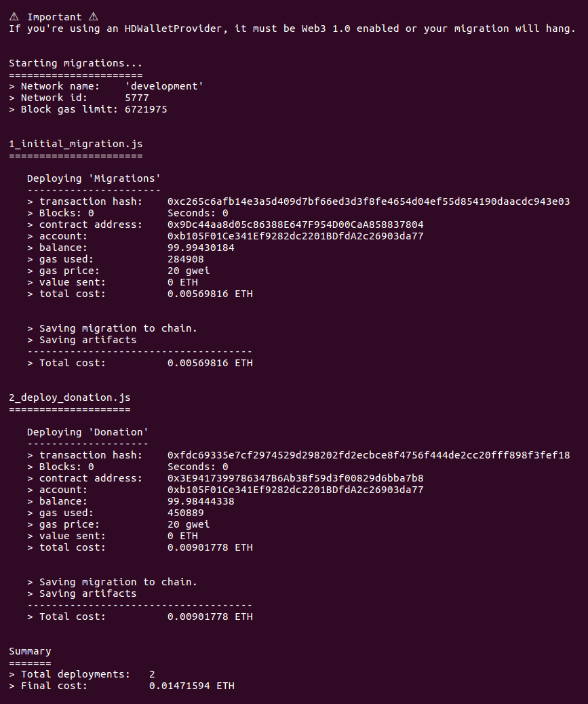Click the warning icon after "Important"
This screenshot has width=588, height=704.
[x=93, y=17]
